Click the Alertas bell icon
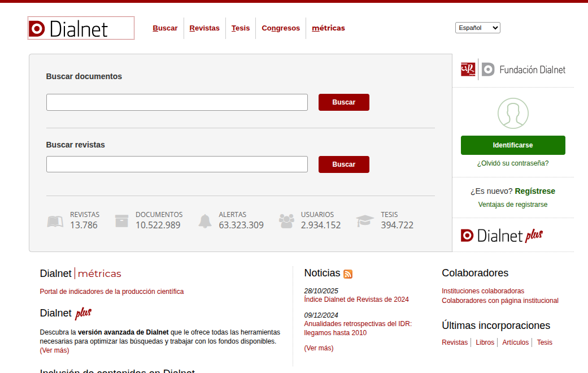Viewport: 588px width, 373px height. click(x=204, y=221)
